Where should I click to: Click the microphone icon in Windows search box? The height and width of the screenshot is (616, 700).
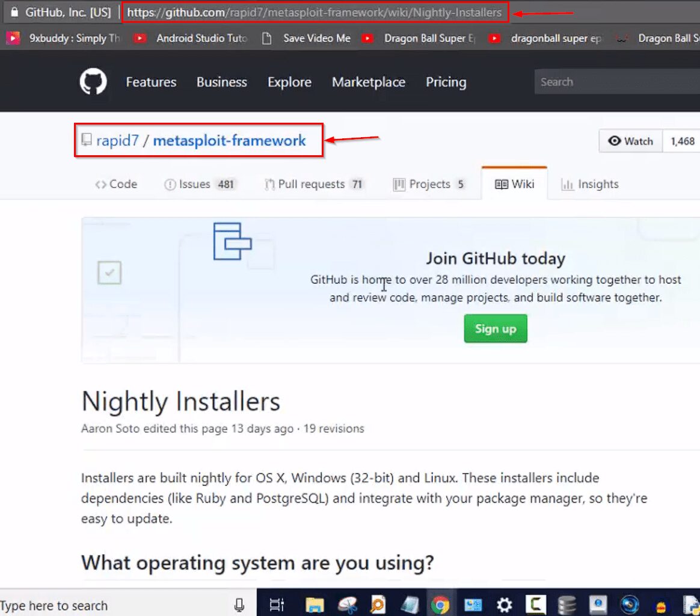point(239,605)
